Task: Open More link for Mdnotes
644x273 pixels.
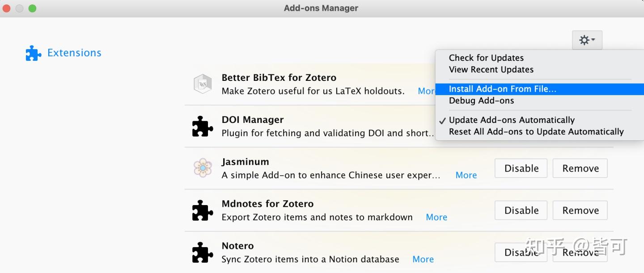Action: click(x=436, y=217)
